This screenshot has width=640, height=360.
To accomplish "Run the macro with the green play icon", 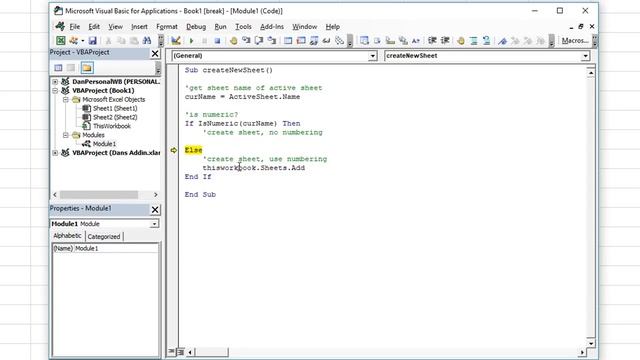I will pyautogui.click(x=191, y=40).
